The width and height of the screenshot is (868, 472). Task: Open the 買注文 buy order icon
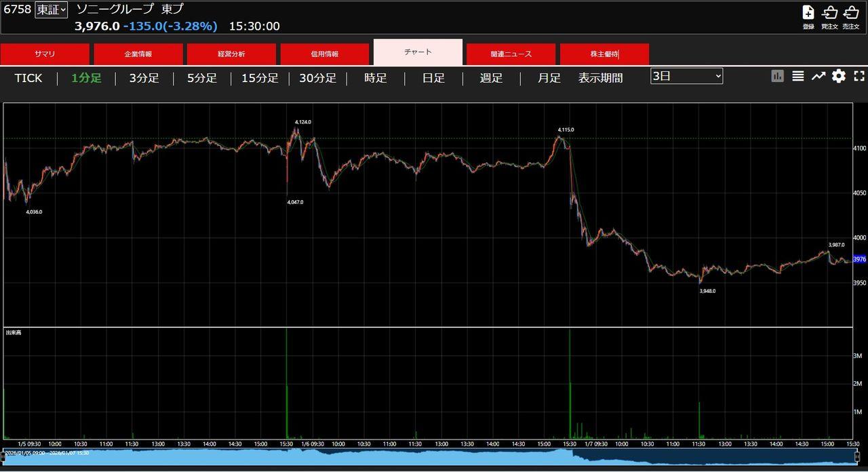tap(829, 13)
